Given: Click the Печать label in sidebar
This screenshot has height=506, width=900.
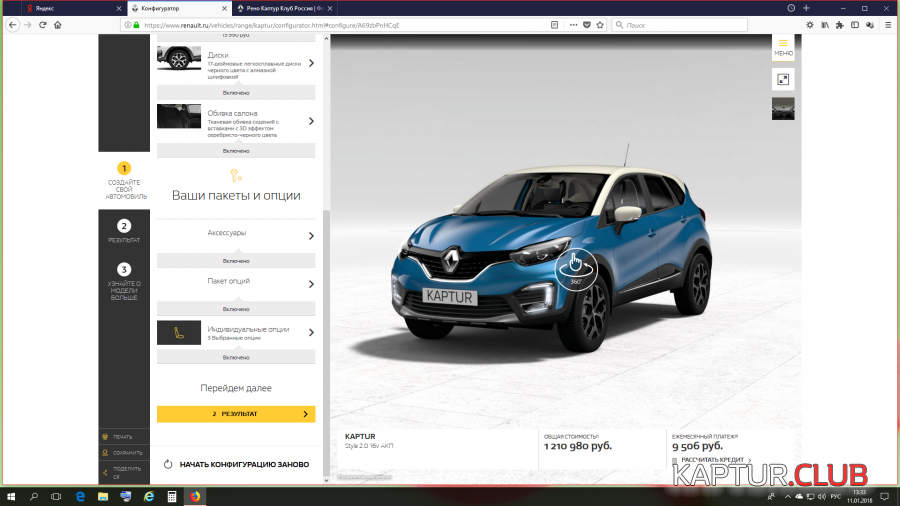Looking at the screenshot, I should (123, 437).
